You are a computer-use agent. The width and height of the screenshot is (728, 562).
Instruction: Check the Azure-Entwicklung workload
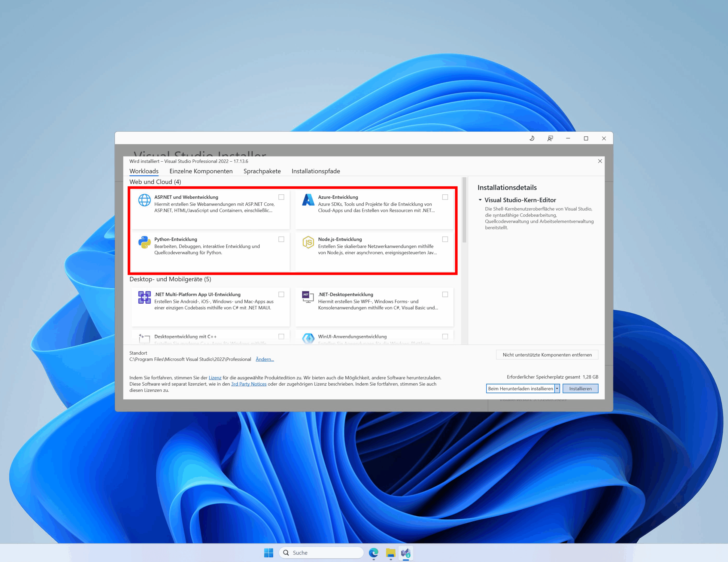(445, 197)
